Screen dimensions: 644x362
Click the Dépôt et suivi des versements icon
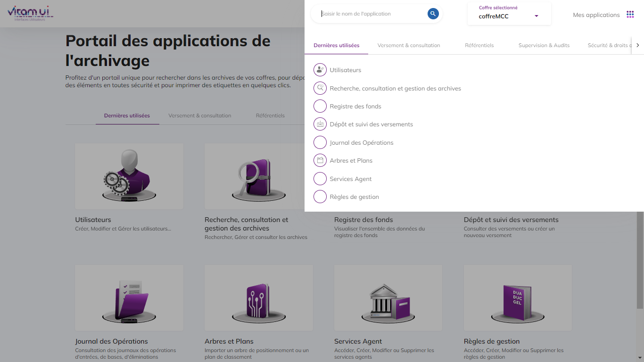pos(320,124)
